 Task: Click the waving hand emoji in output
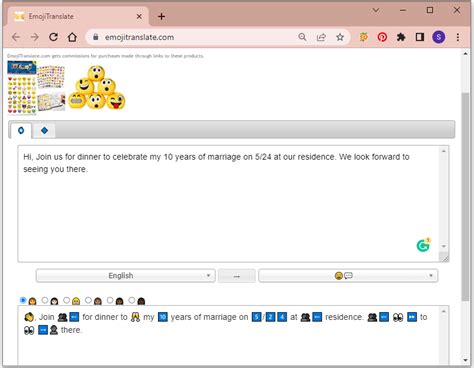coord(29,317)
